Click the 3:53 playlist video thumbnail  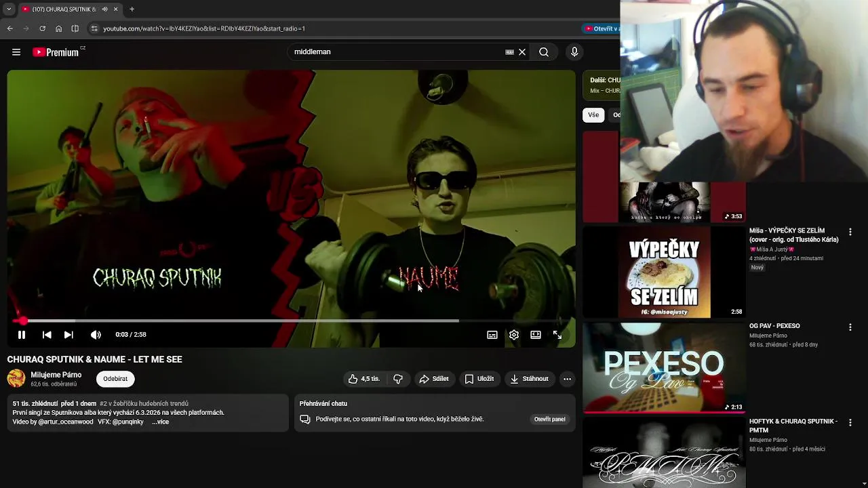point(664,177)
